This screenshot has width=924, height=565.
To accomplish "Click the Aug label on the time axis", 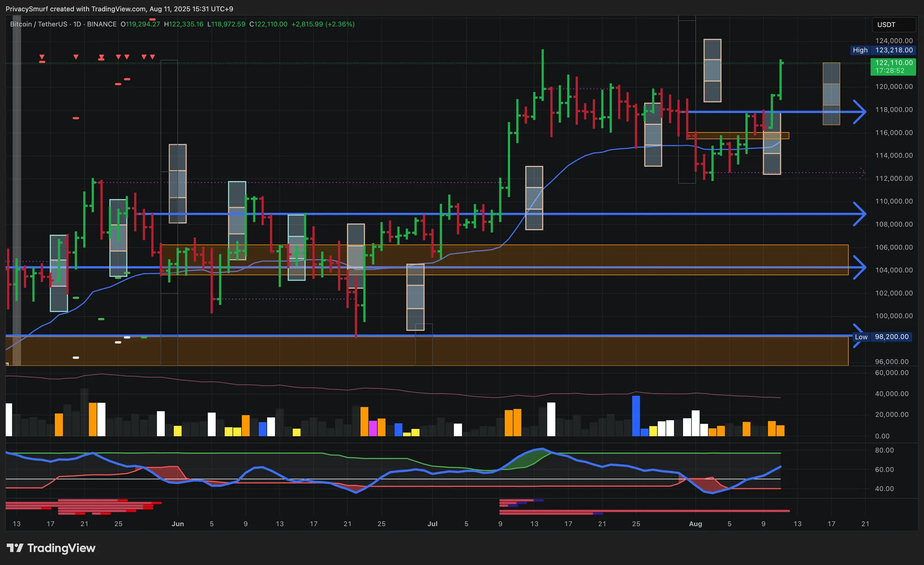I will [695, 524].
